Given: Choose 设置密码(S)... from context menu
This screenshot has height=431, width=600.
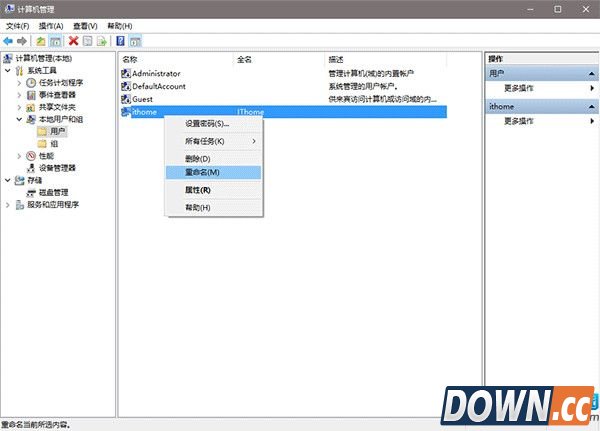Looking at the screenshot, I should [214, 124].
